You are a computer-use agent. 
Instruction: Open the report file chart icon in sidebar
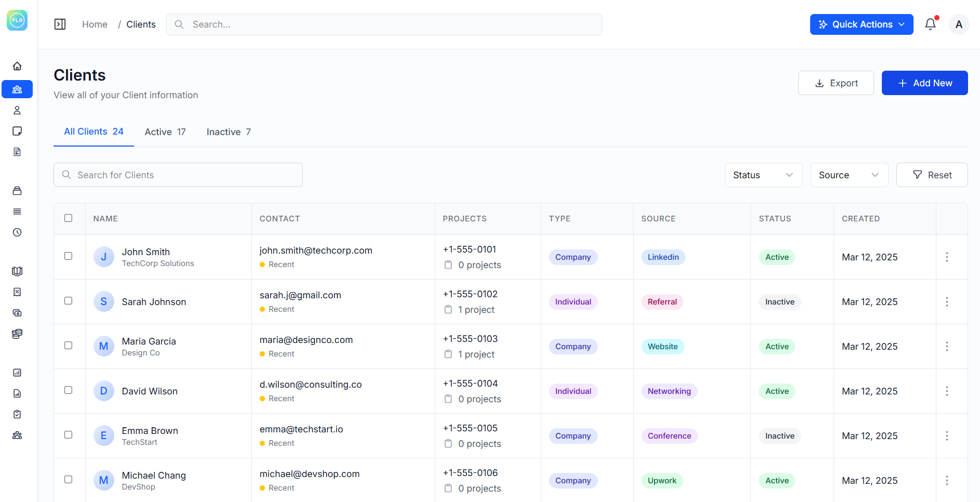click(17, 393)
